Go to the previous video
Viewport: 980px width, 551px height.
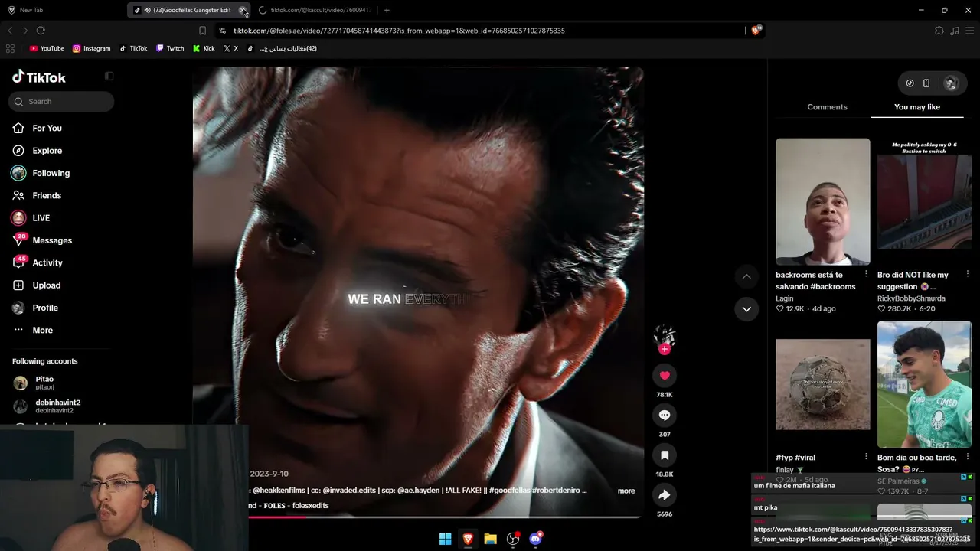746,276
